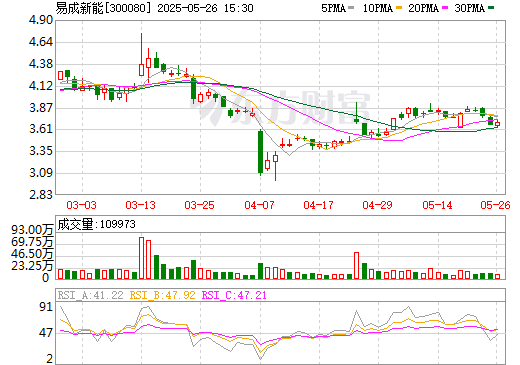
Task: Click the 03-25 date label
Action: point(200,205)
